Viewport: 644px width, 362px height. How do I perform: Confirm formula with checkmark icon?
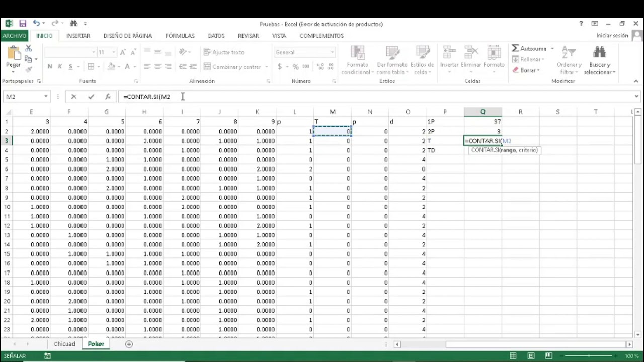coord(91,97)
